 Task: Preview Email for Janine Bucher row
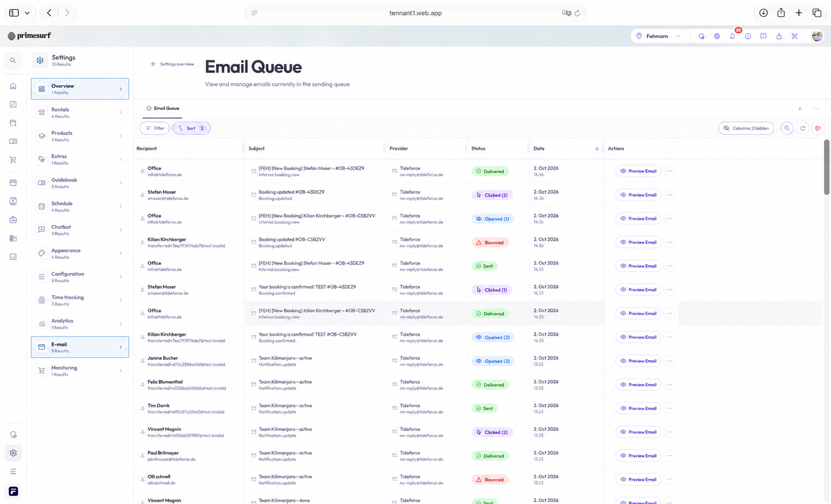(638, 361)
